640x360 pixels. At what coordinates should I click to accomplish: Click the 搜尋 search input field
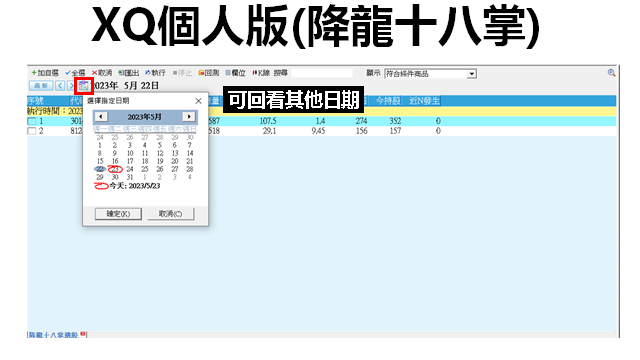(x=322, y=73)
